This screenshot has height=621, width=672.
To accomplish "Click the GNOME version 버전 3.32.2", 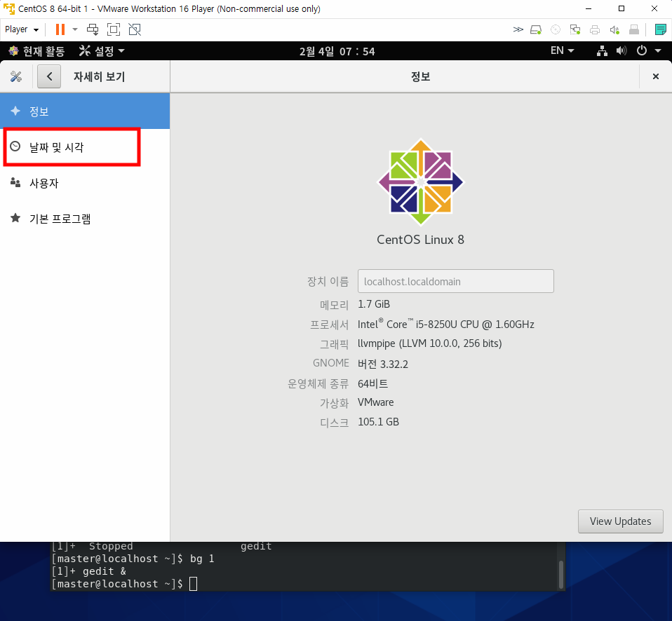I will tap(383, 364).
